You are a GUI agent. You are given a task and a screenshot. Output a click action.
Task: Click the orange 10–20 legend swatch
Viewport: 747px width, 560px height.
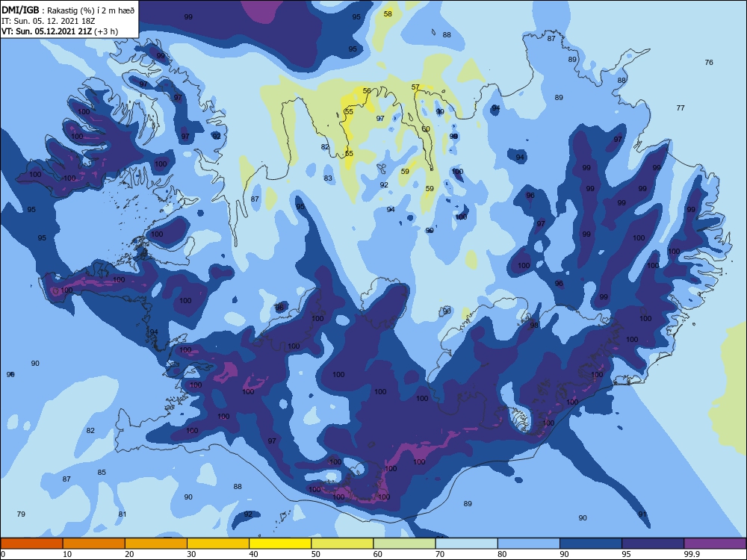pyautogui.click(x=94, y=544)
